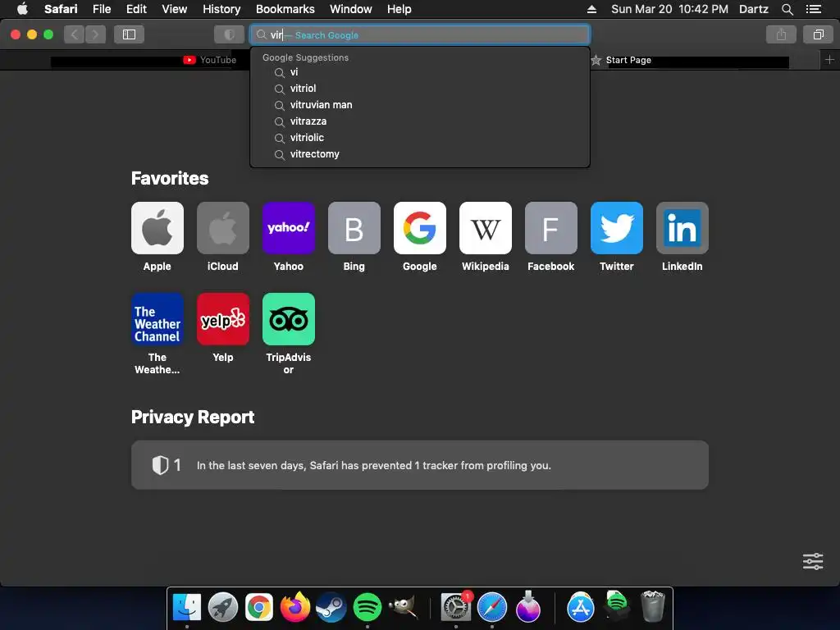Select the 'vitriolic' suggestion
The height and width of the screenshot is (630, 840).
[420, 138]
